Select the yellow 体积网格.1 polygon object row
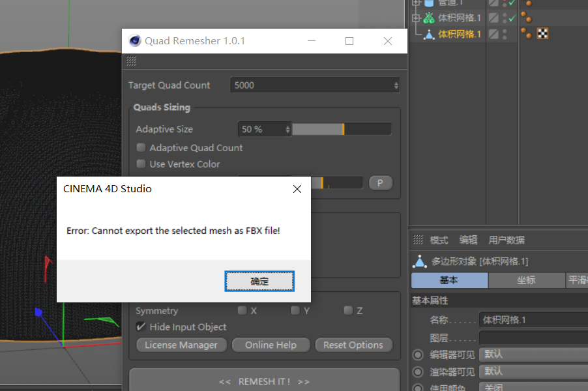588x391 pixels. tap(459, 35)
